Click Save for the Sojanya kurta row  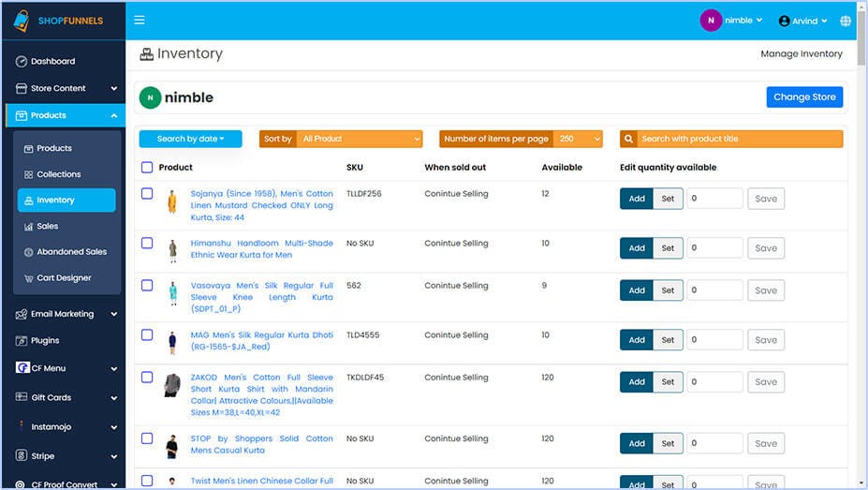pyautogui.click(x=766, y=199)
